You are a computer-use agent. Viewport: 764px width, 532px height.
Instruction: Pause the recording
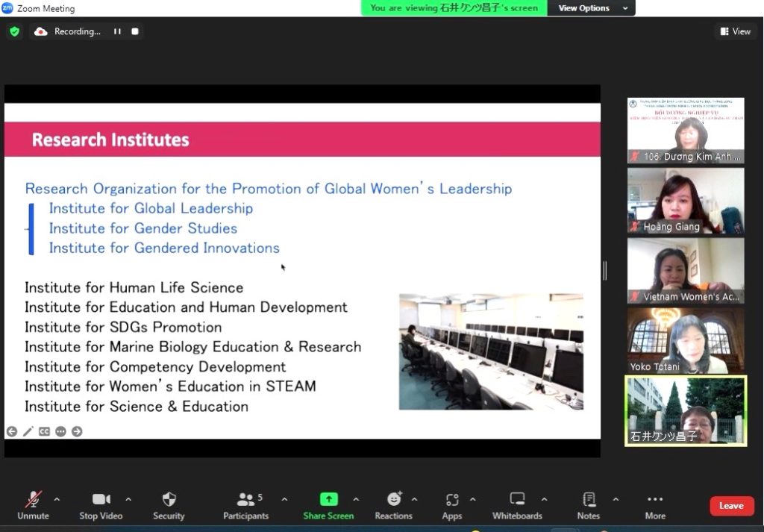[x=117, y=31]
